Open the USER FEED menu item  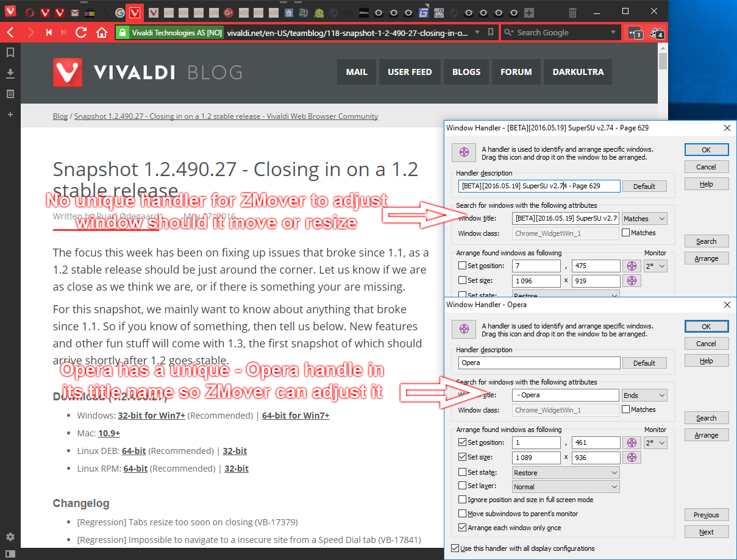pos(410,72)
